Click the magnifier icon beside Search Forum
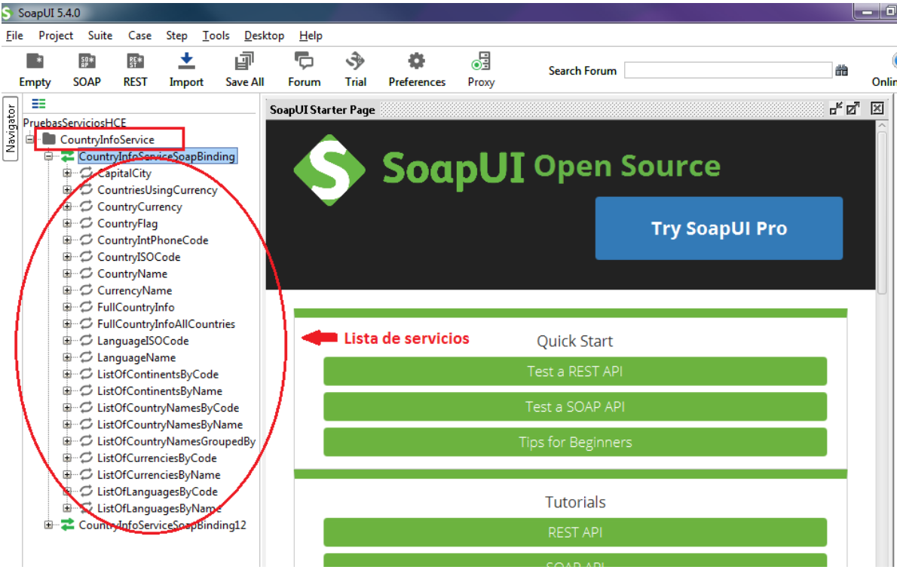The image size is (897, 588). (842, 69)
